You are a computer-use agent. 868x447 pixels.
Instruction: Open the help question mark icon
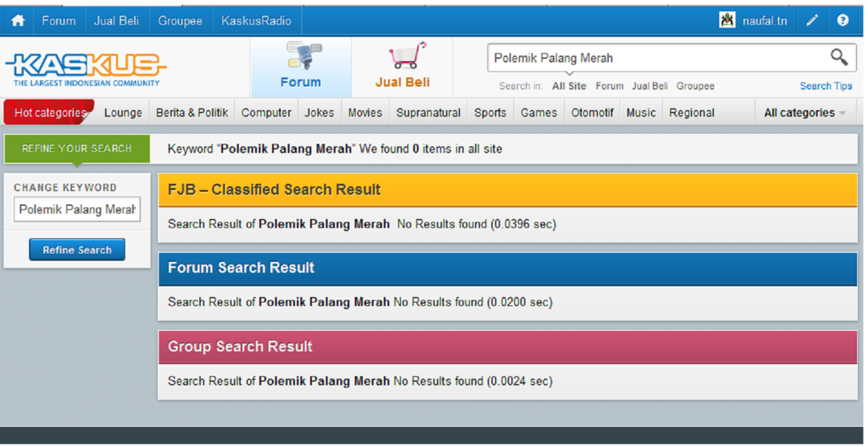843,20
